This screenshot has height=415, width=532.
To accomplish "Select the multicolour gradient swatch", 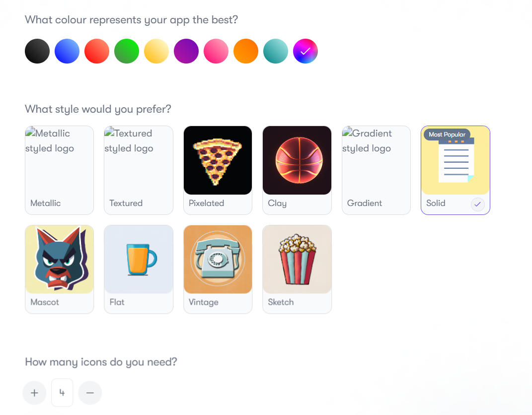I will pyautogui.click(x=305, y=51).
